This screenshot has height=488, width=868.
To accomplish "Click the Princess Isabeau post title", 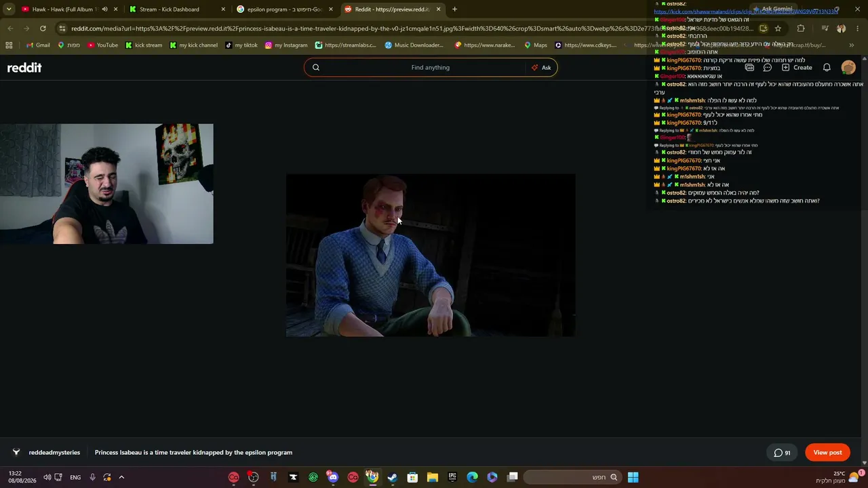I will [x=193, y=453].
